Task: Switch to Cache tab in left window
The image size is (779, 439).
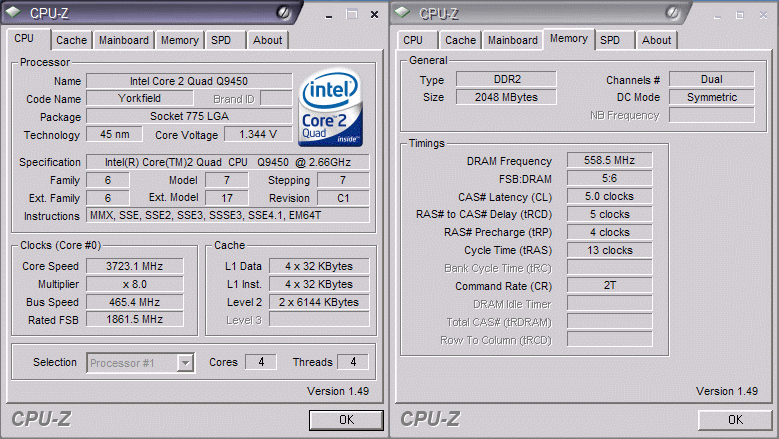Action: [72, 40]
